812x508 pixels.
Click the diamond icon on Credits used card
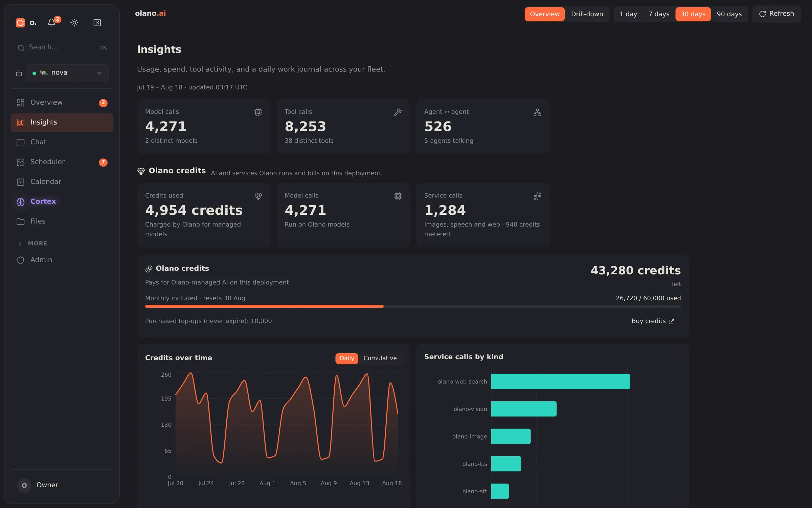tap(258, 196)
